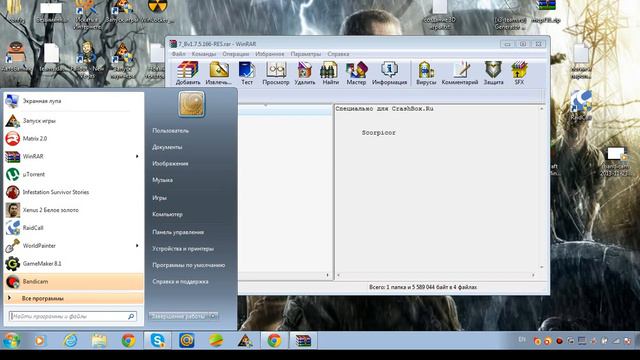Open shutdown options arrow next to Завершение работы
The width and height of the screenshot is (640, 360).
tap(213, 316)
